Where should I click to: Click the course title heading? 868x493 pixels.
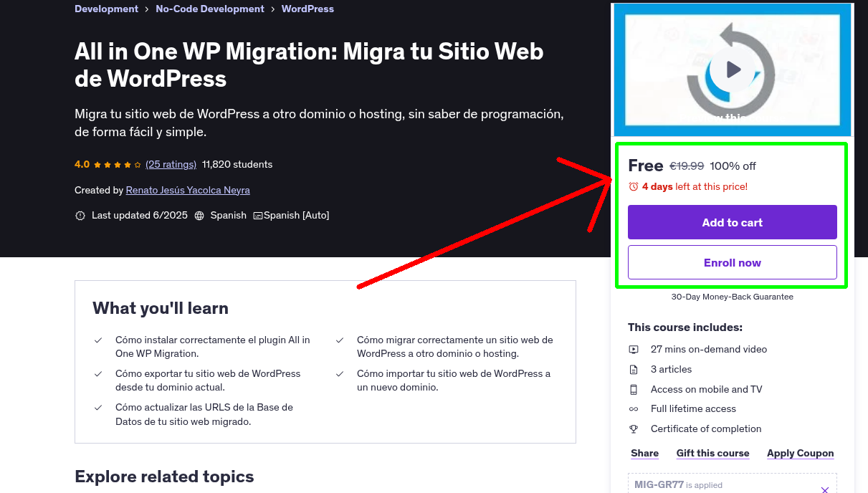pos(309,64)
